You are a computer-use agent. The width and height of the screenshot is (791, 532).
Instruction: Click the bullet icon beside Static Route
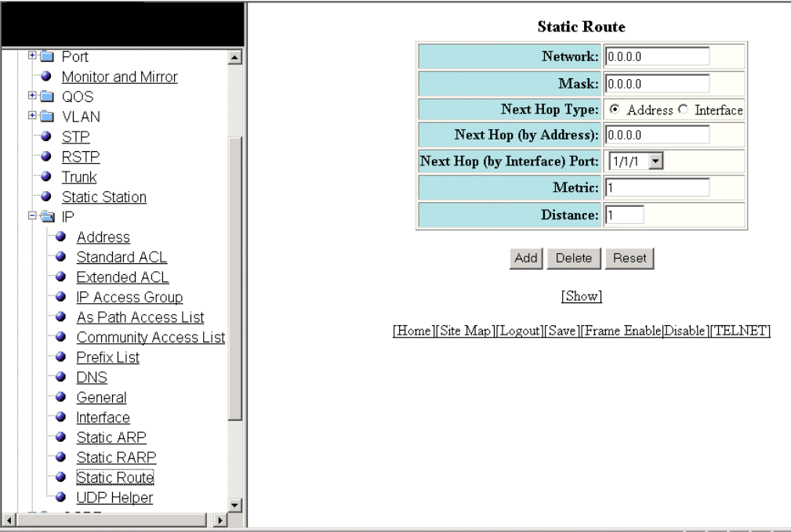(x=60, y=476)
